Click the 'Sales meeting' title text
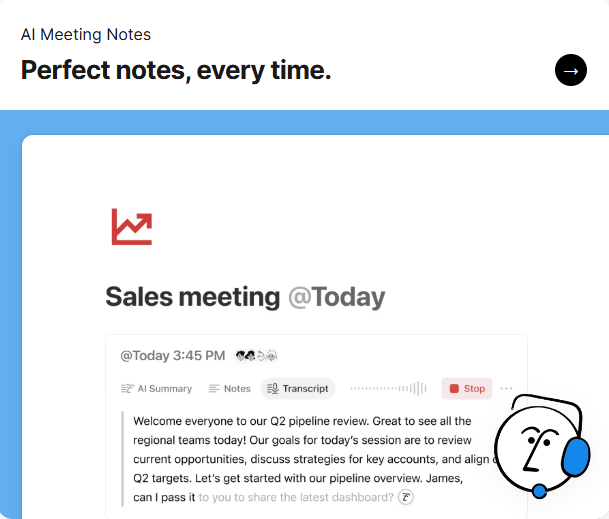Viewport: 609px width, 519px height. click(193, 297)
